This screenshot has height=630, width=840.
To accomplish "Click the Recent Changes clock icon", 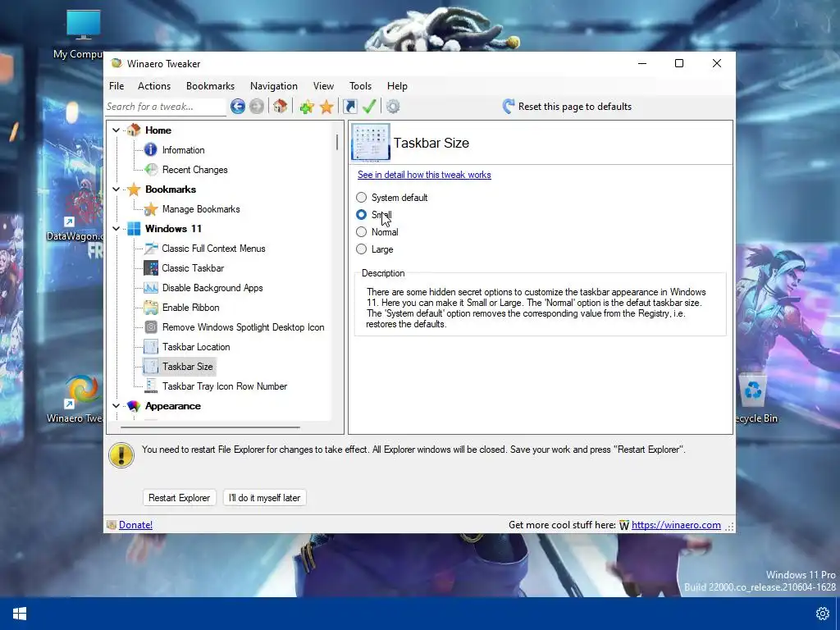I will coord(151,170).
